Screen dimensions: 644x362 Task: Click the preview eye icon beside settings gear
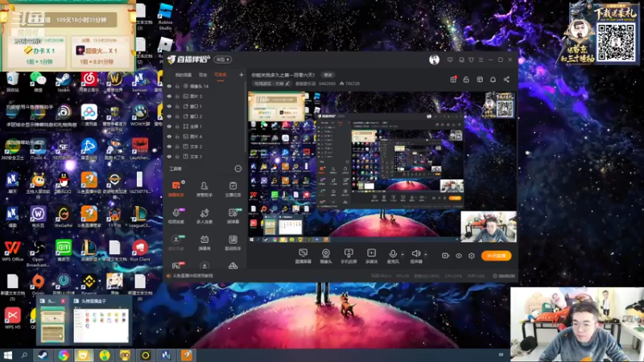459,256
